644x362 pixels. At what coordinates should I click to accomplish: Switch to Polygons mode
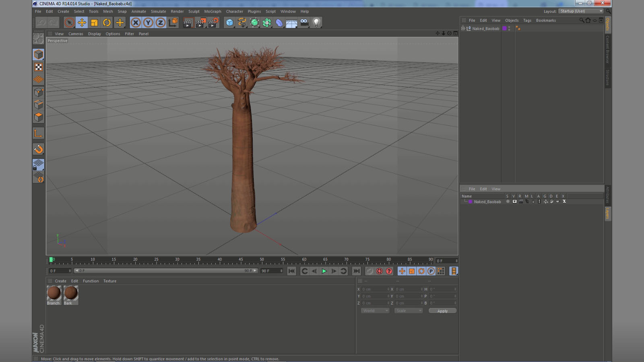(x=39, y=117)
